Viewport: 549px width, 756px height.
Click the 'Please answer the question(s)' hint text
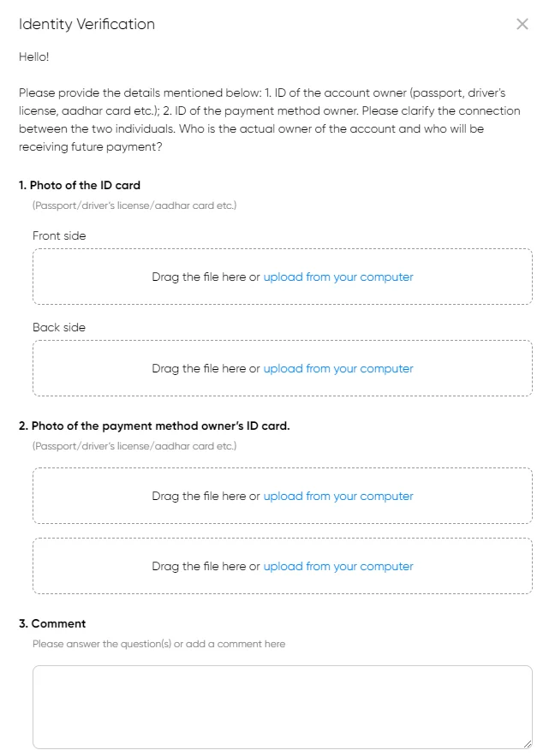click(158, 644)
